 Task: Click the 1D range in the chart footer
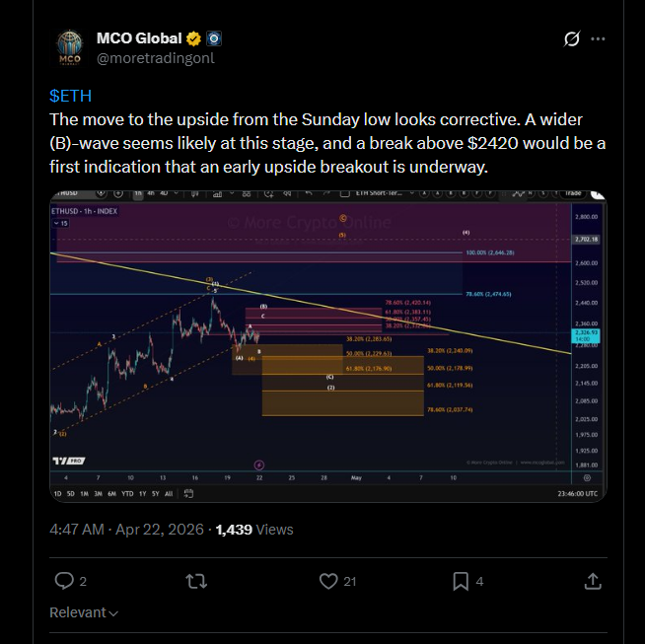tap(57, 493)
